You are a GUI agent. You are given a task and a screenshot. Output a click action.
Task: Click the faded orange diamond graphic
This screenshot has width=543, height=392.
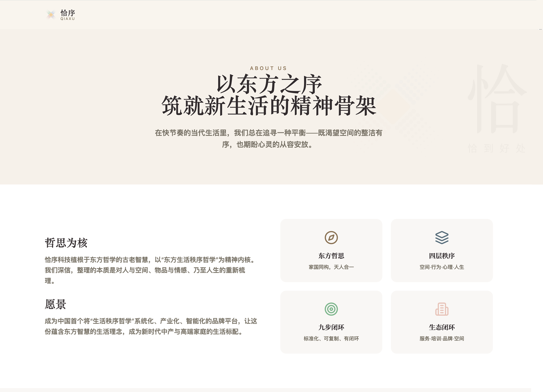393,106
